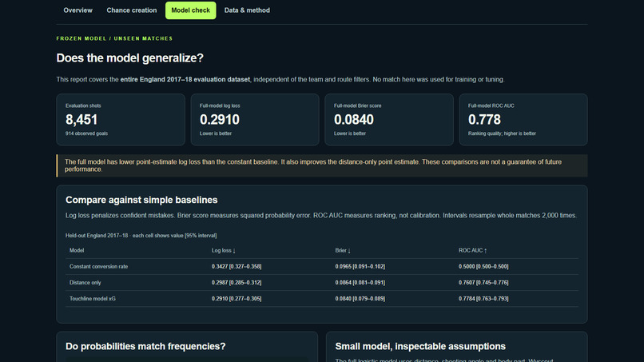Image resolution: width=644 pixels, height=362 pixels.
Task: Click the Full-model Brier score 0.0840 card
Action: coord(389,120)
